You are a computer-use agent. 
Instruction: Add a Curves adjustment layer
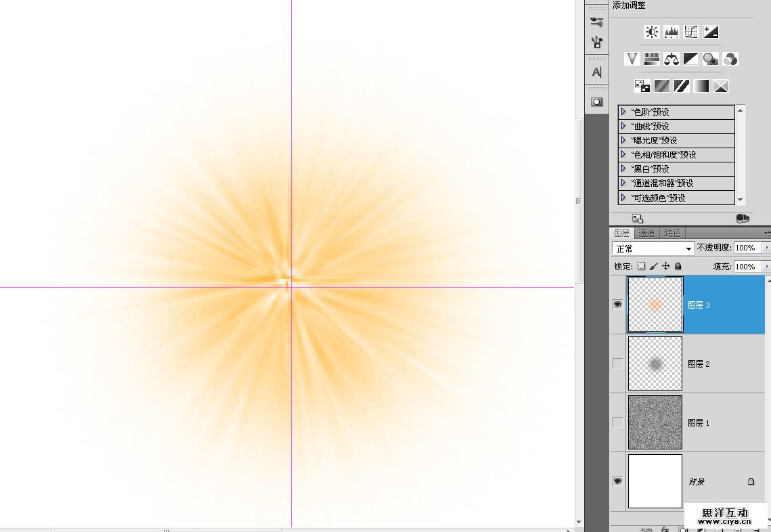[691, 32]
